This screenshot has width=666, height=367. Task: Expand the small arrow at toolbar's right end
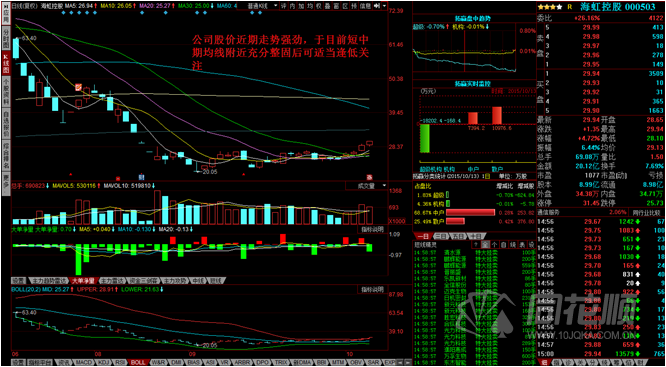(384, 6)
